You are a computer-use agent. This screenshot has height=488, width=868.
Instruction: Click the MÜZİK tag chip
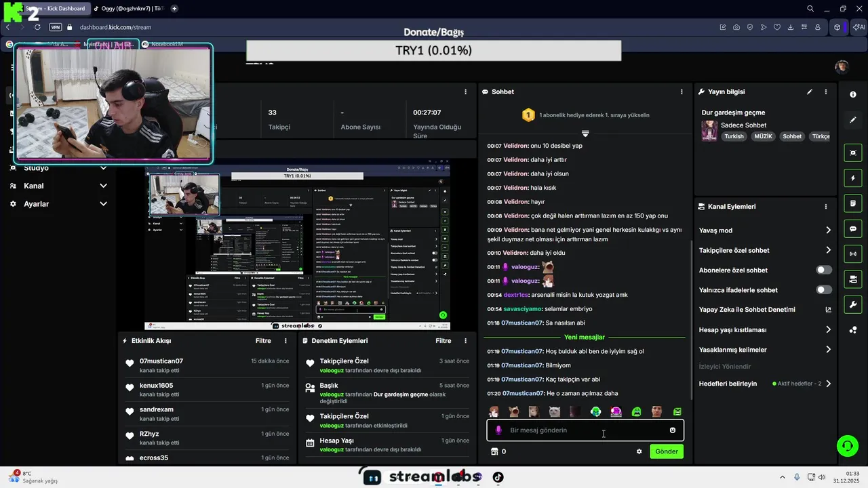coord(763,136)
